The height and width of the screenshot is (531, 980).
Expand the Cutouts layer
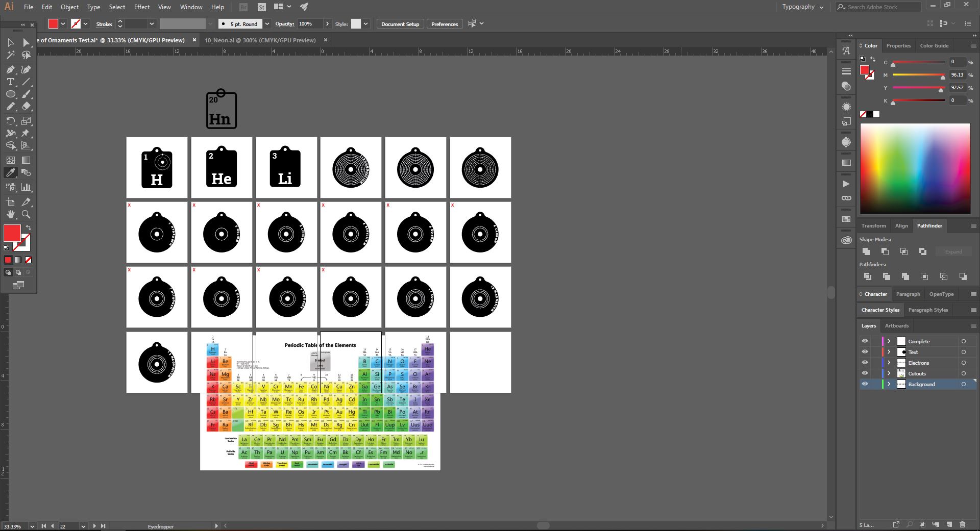[x=889, y=373]
